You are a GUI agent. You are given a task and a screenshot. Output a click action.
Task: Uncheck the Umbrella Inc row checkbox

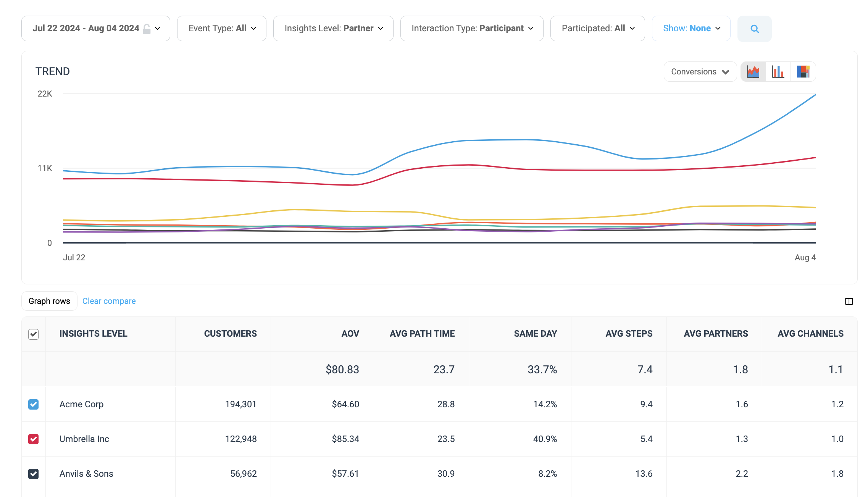point(34,439)
